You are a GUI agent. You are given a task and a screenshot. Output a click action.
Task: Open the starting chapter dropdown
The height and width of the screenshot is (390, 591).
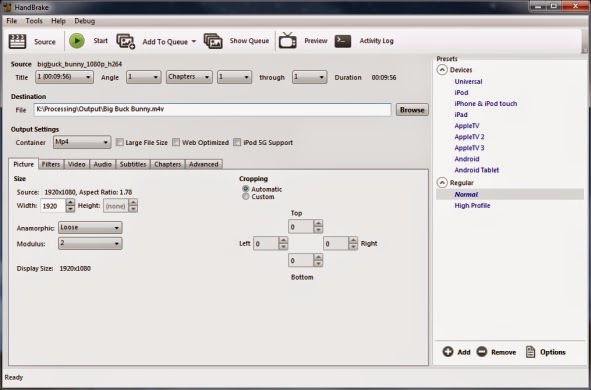point(234,77)
